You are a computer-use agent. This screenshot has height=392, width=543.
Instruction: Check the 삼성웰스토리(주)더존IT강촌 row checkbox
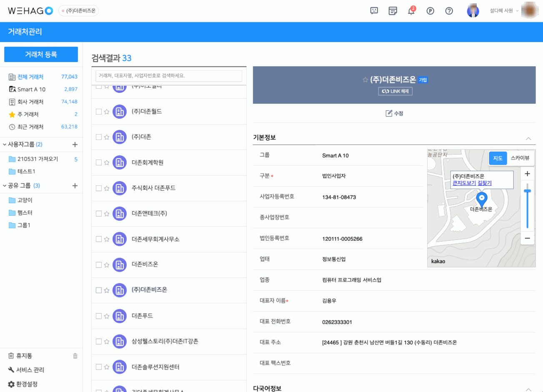click(x=99, y=342)
